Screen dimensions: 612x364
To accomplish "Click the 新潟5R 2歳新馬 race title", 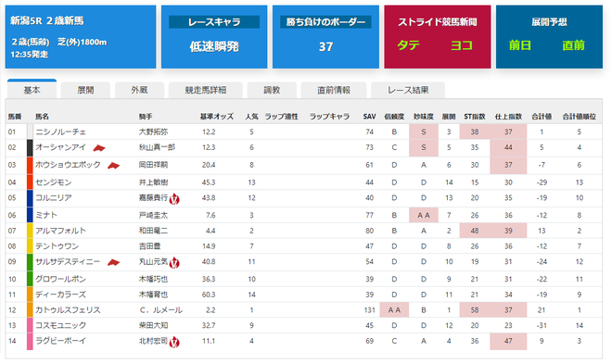I will click(47, 20).
